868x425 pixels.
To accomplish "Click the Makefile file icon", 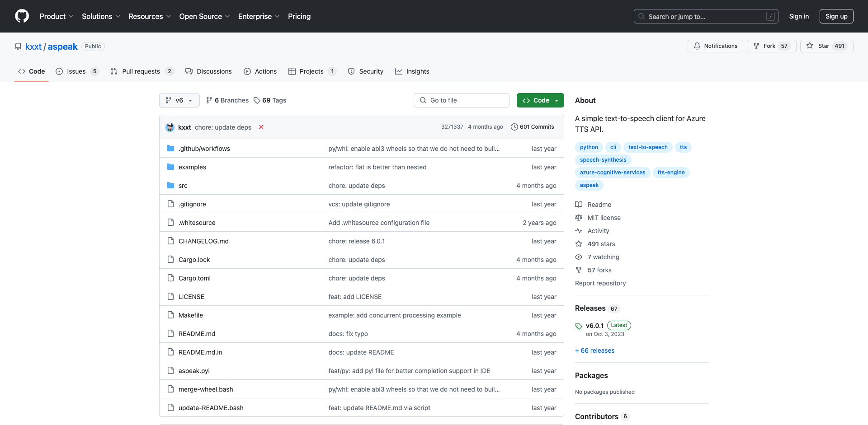I will coord(170,315).
